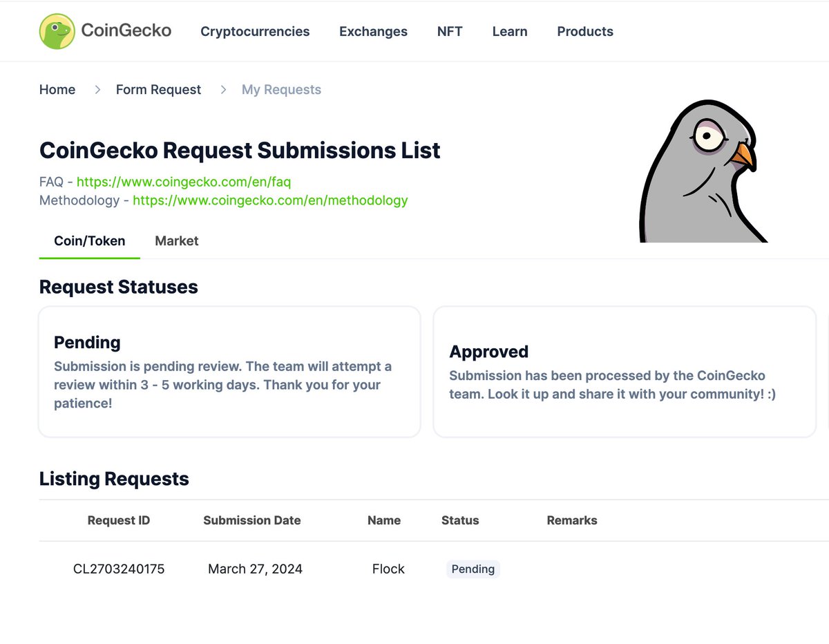Click the My Requests breadcrumb

pyautogui.click(x=281, y=89)
